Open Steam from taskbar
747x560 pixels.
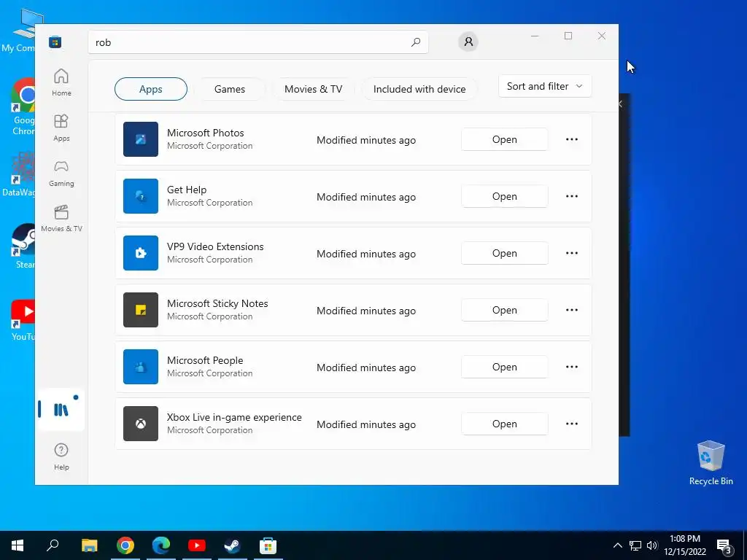coord(233,545)
